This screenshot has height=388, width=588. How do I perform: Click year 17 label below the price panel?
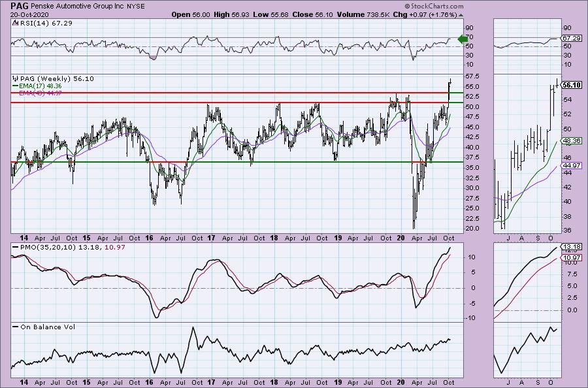coord(212,238)
